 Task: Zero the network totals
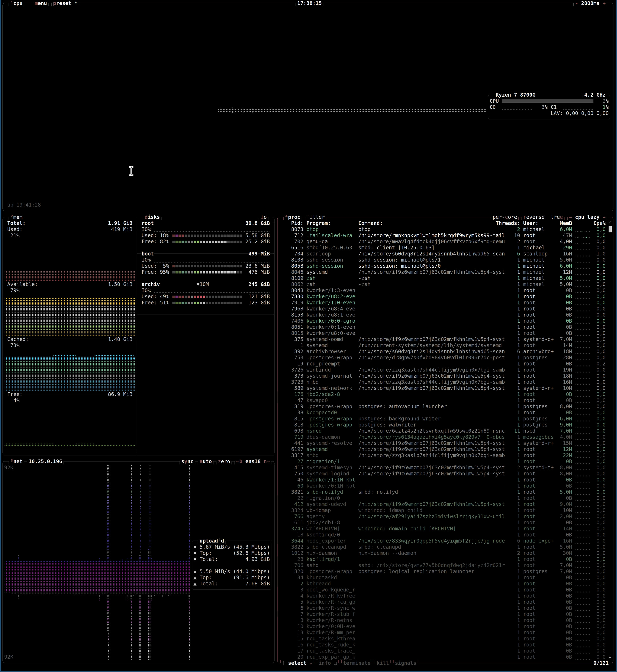tap(224, 461)
